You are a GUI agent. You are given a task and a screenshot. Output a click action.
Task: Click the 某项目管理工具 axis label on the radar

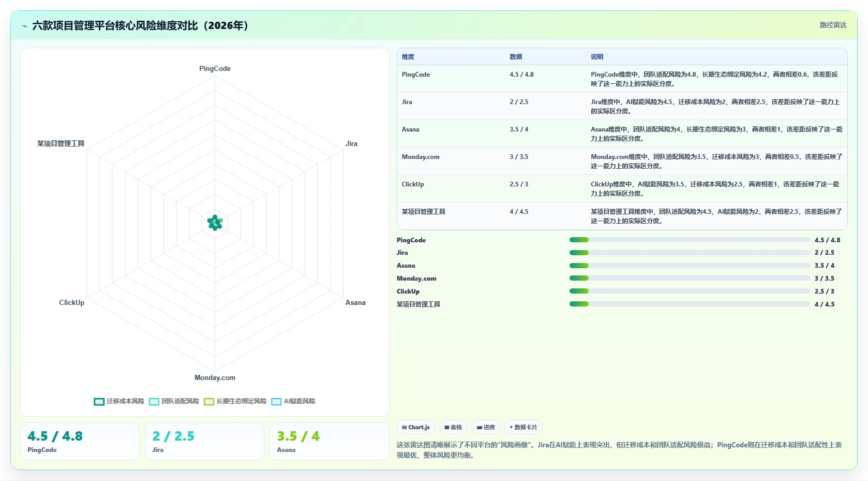coord(61,143)
